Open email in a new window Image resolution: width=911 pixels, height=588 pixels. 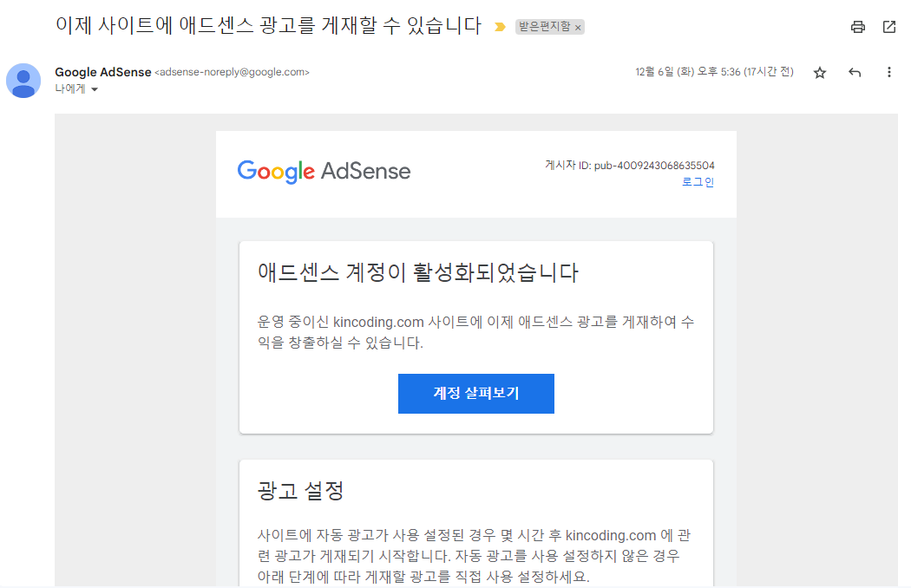click(888, 27)
